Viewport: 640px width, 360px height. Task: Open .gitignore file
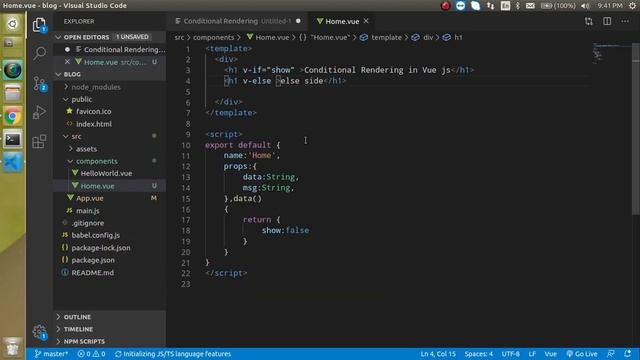[x=109, y=223]
